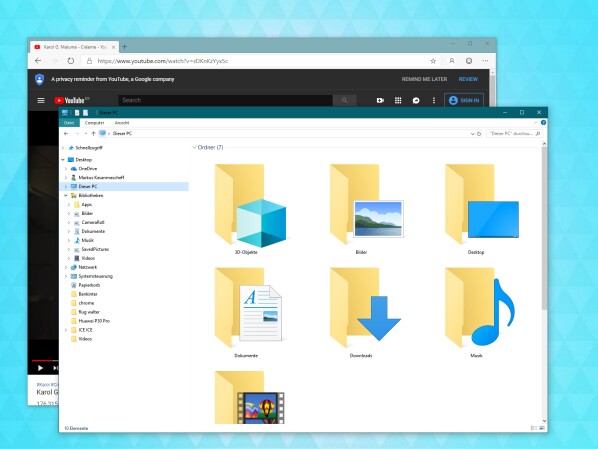Collapse the Desktop tree node
This screenshot has height=449, width=598.
point(63,160)
